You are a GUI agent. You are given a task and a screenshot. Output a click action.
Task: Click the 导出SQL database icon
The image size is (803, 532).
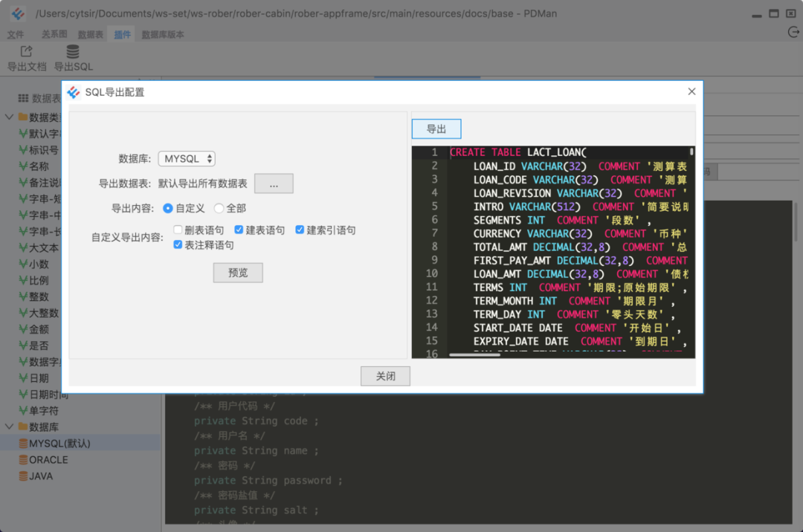[73, 51]
